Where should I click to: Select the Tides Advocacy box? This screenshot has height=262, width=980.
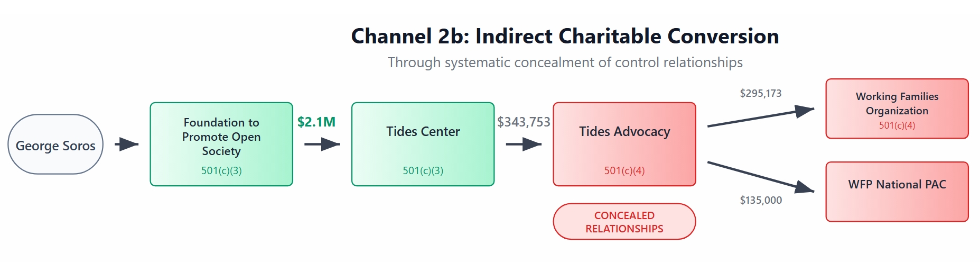pyautogui.click(x=624, y=144)
